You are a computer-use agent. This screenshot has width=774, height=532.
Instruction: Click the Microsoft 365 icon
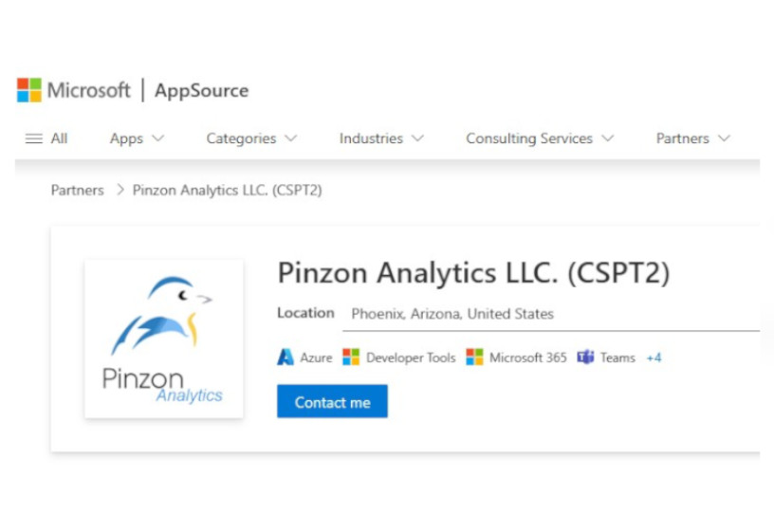pos(474,358)
